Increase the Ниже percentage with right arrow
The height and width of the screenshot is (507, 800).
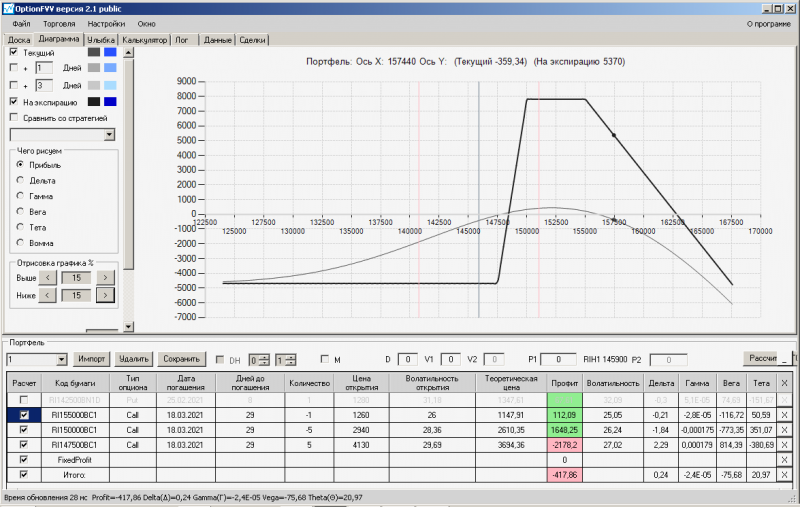[105, 295]
